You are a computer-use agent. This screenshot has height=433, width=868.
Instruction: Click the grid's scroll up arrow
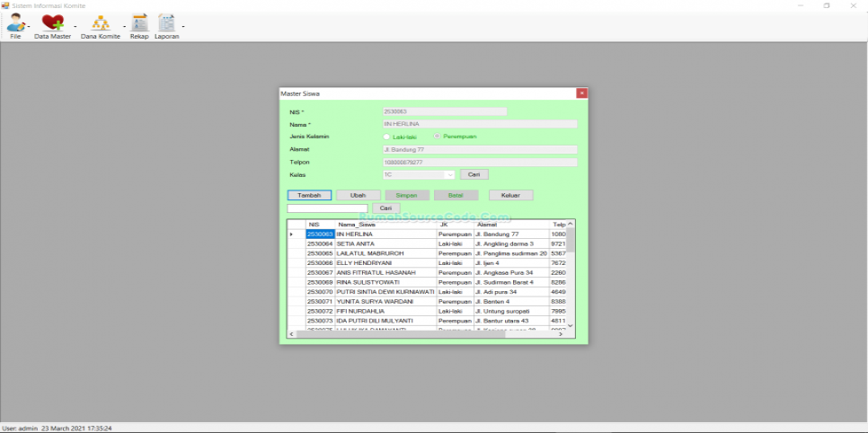[571, 223]
